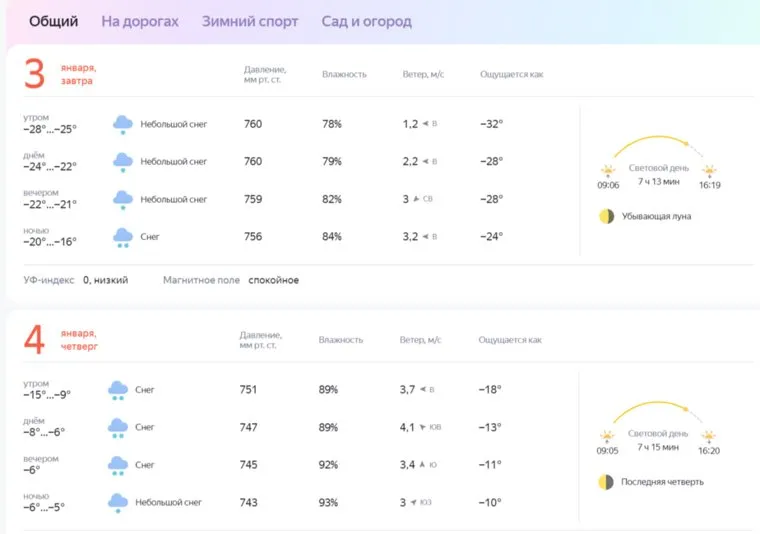Click the January 3 morning light snow icon
Viewport: 760px width, 534px height.
click(123, 124)
